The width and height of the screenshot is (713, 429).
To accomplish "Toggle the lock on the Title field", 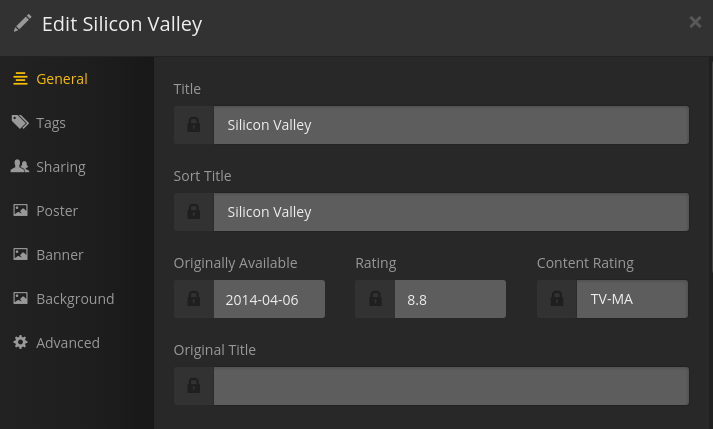I will (x=194, y=125).
